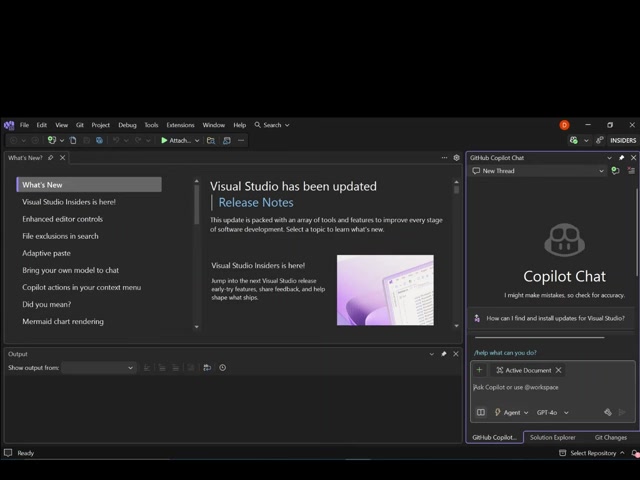This screenshot has height=480, width=640.
Task: Open the Agent mode dropdown
Action: [511, 413]
